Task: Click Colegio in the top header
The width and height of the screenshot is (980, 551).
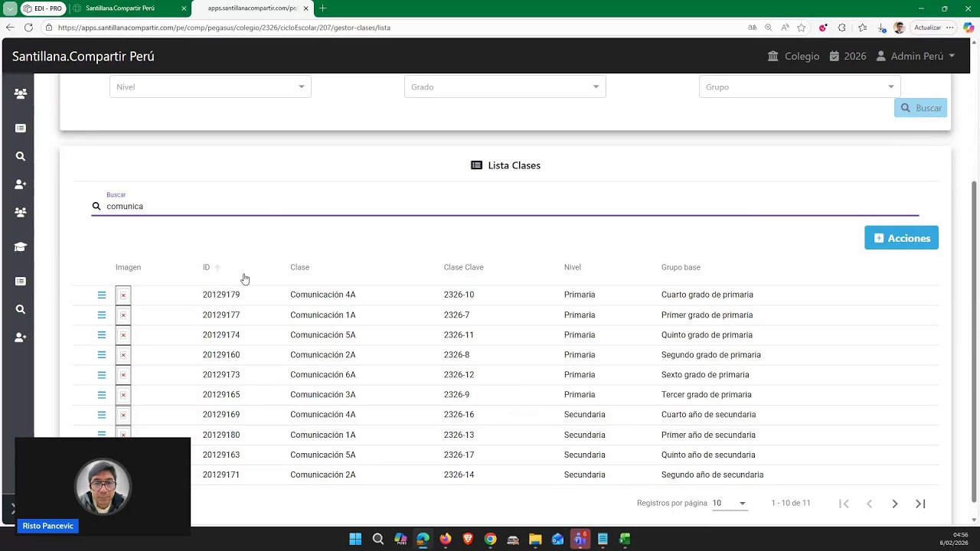Action: [793, 56]
